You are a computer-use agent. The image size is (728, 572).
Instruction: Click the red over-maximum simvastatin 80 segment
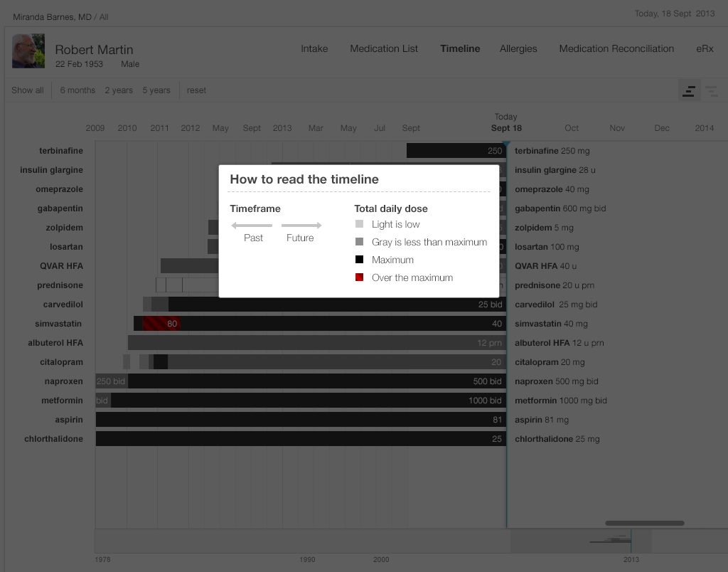[161, 324]
